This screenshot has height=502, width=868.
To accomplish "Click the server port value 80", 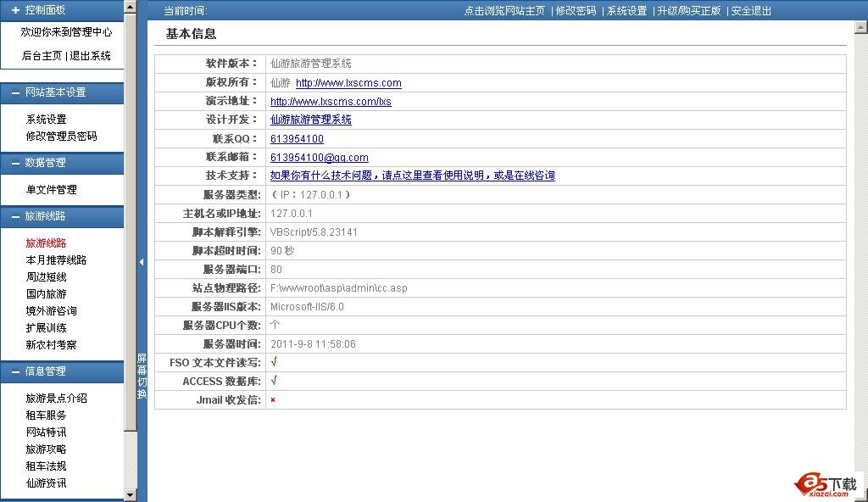I will coord(276,270).
